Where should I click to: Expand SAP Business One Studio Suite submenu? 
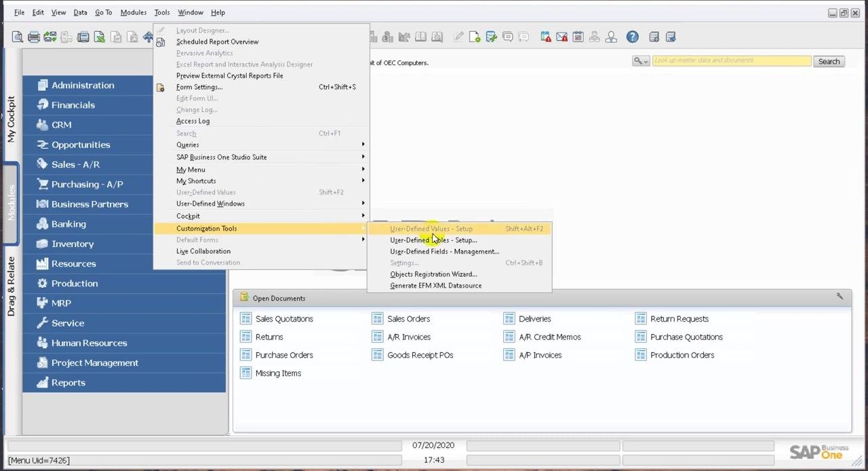pyautogui.click(x=363, y=157)
